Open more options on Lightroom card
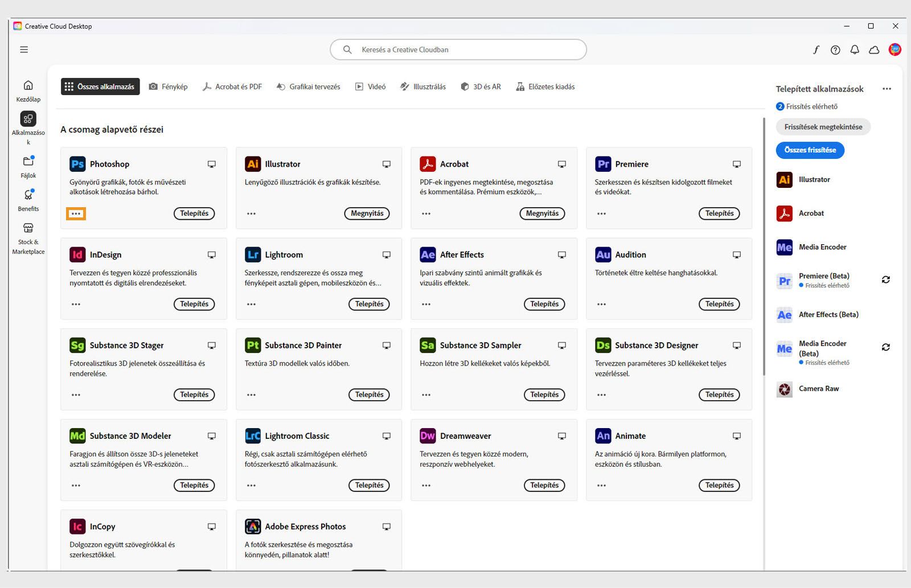This screenshot has height=588, width=911. 251,305
